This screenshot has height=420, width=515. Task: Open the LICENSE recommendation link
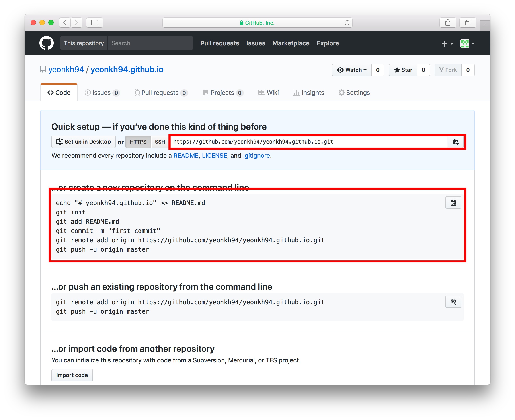[215, 156]
